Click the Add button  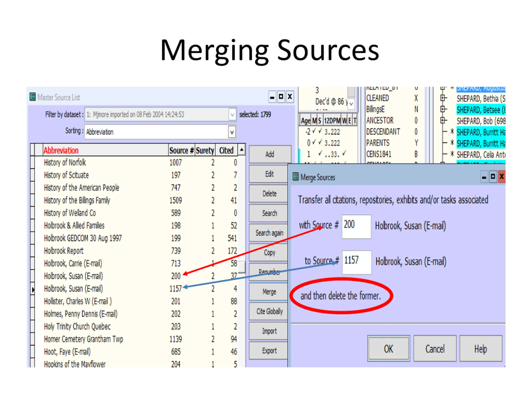pos(270,154)
